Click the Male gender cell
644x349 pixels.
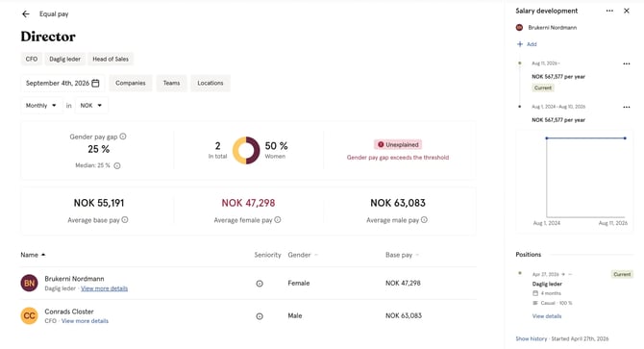click(x=295, y=315)
